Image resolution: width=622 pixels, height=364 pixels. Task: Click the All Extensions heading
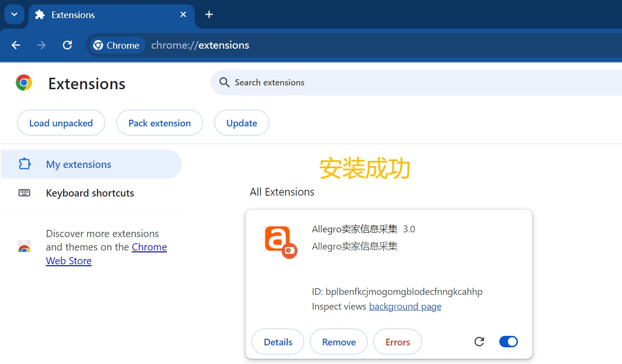(282, 192)
